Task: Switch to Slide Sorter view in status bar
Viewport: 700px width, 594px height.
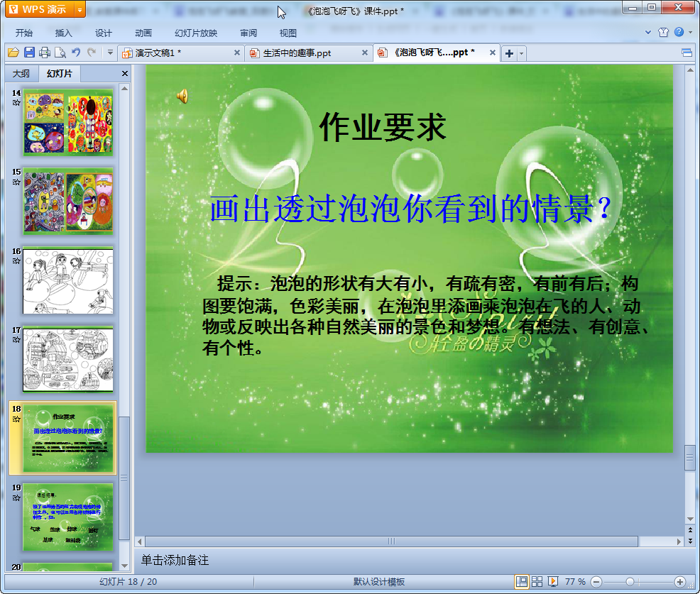Action: 537,581
